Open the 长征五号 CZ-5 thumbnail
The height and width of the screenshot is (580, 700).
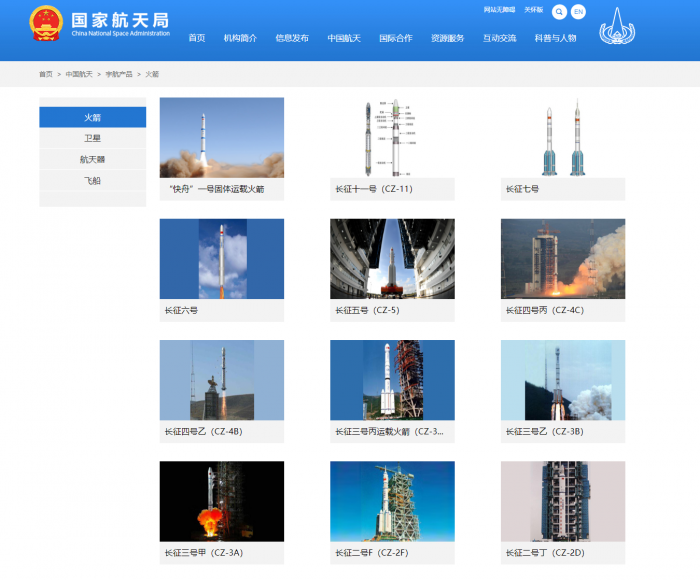[x=392, y=259]
